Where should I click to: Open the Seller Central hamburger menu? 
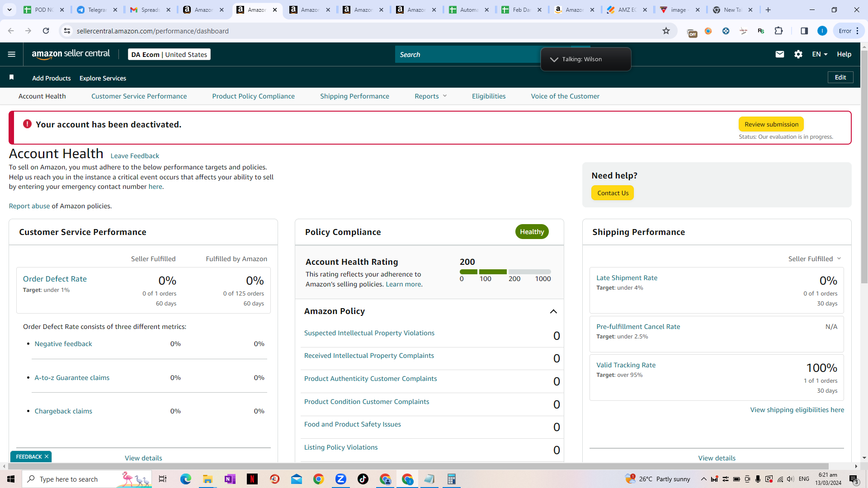[12, 54]
